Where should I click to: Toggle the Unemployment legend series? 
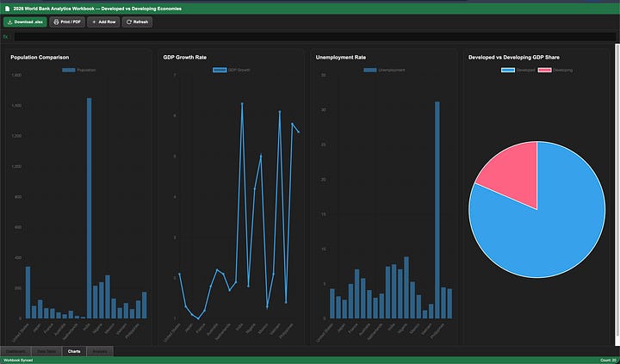(384, 70)
